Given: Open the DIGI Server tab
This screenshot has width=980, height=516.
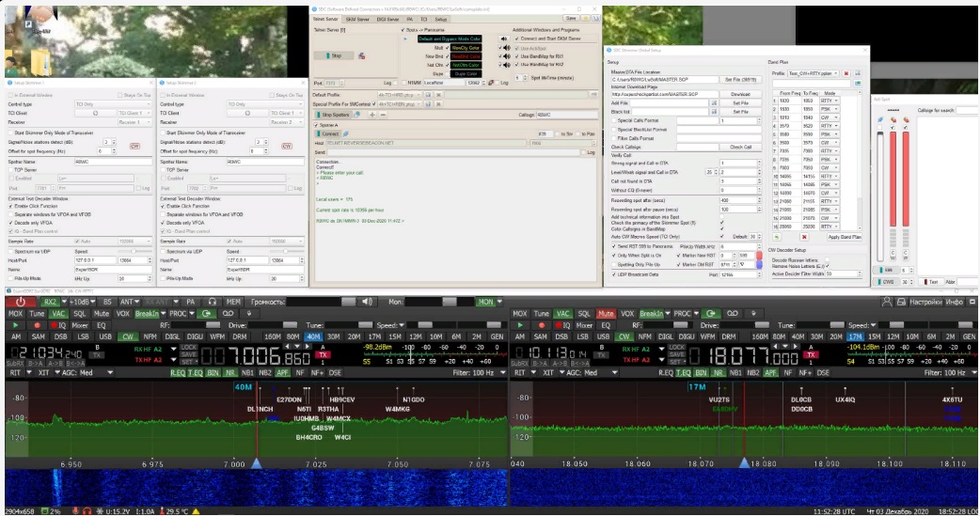Looking at the screenshot, I should point(387,19).
